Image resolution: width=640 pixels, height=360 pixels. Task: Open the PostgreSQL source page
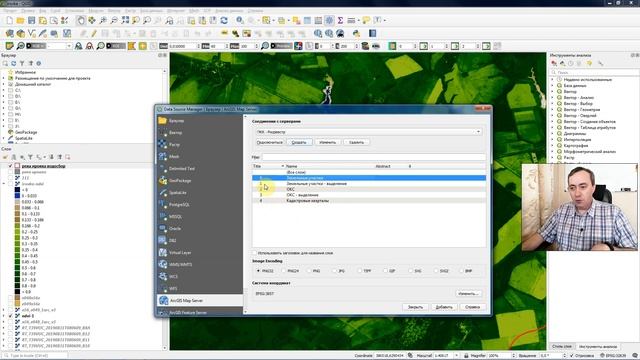coord(200,204)
